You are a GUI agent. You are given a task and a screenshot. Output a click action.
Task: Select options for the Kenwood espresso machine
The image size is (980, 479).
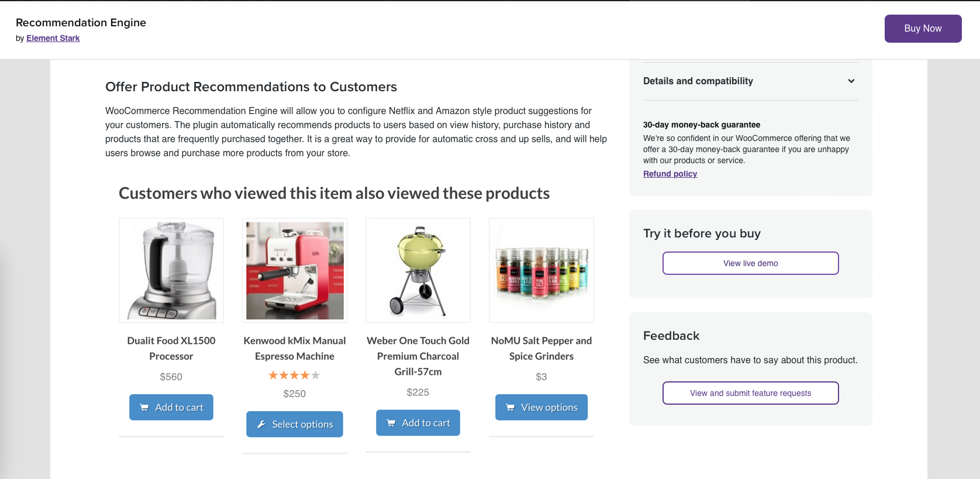point(294,424)
